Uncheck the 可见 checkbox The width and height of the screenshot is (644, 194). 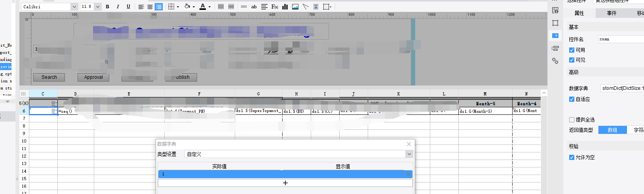572,60
